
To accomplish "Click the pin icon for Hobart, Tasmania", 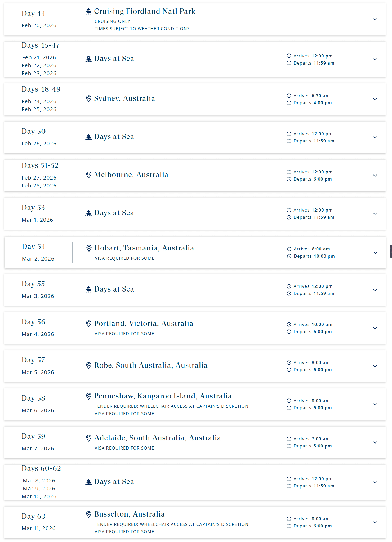I will [89, 248].
